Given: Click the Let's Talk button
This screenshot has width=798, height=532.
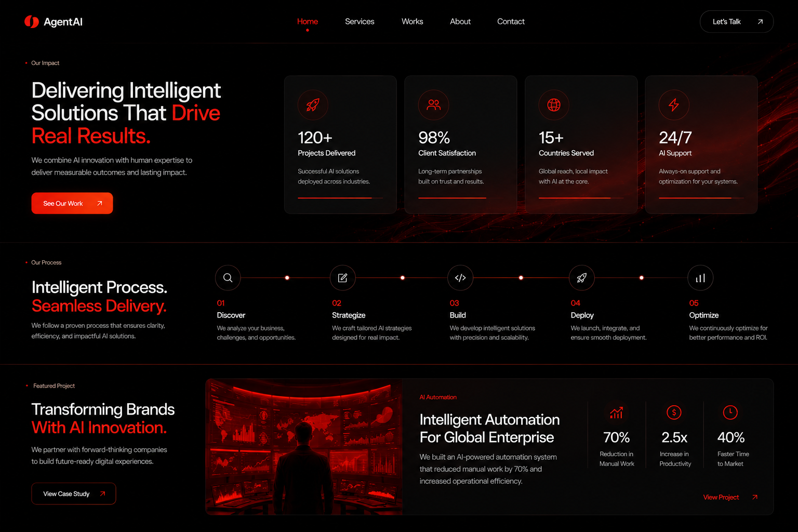Looking at the screenshot, I should click(737, 22).
